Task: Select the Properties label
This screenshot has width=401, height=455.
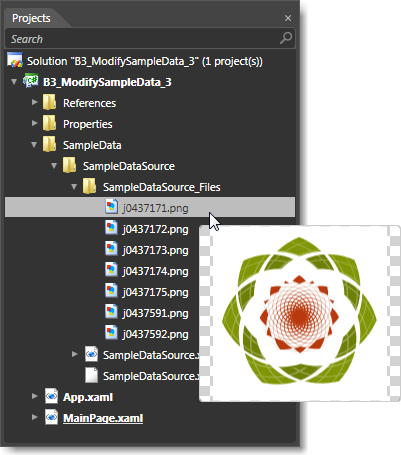Action: pos(88,124)
